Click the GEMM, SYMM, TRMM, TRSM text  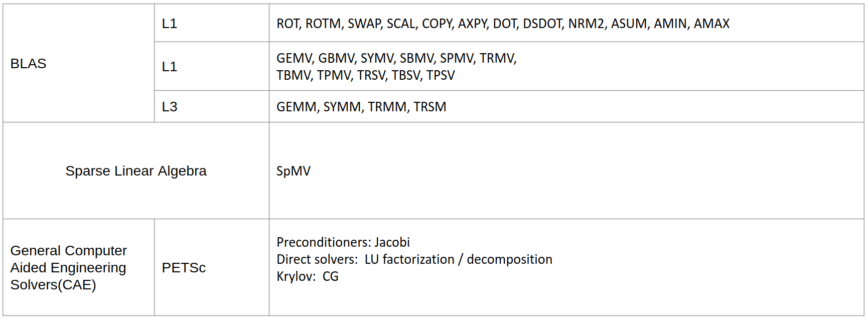(x=361, y=107)
